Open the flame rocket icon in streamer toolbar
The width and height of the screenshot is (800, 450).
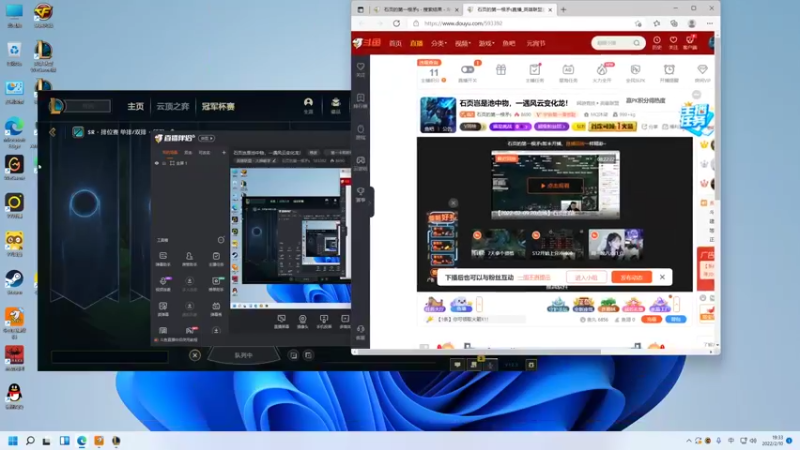(602, 72)
